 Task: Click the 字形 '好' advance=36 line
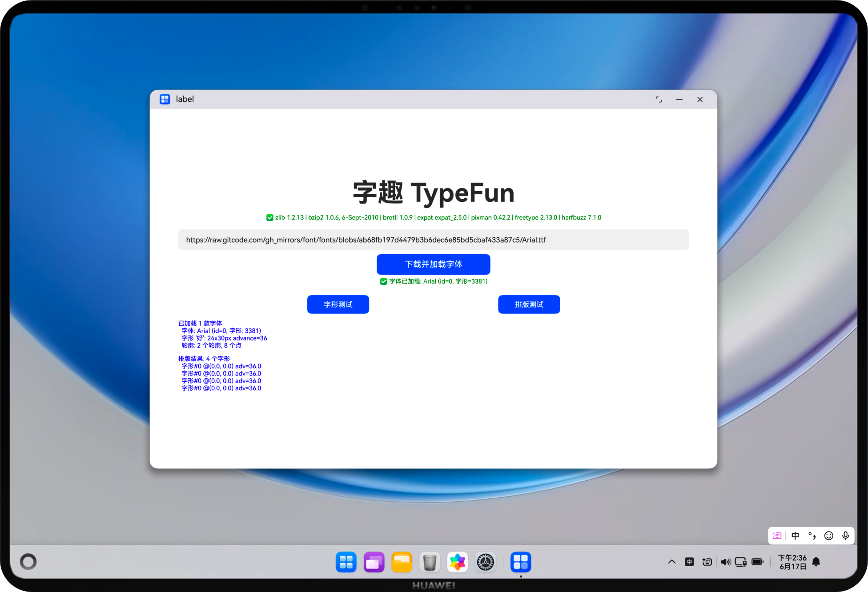(224, 338)
